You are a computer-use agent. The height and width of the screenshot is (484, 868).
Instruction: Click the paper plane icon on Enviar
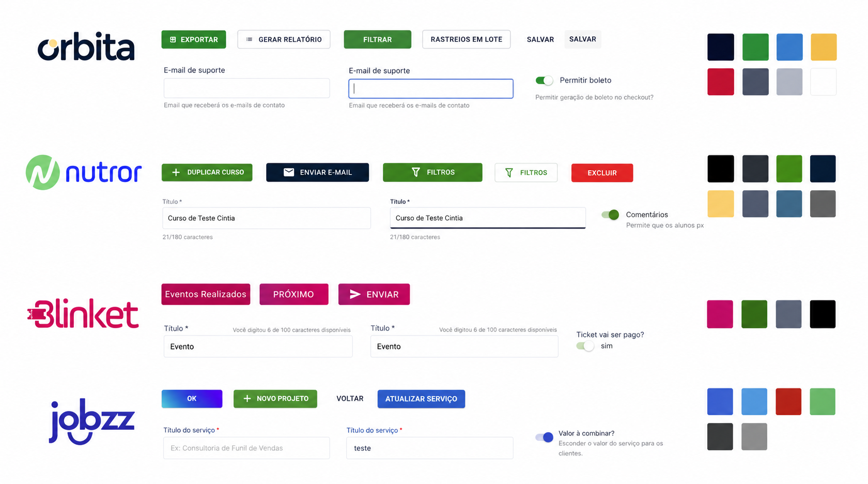point(355,294)
